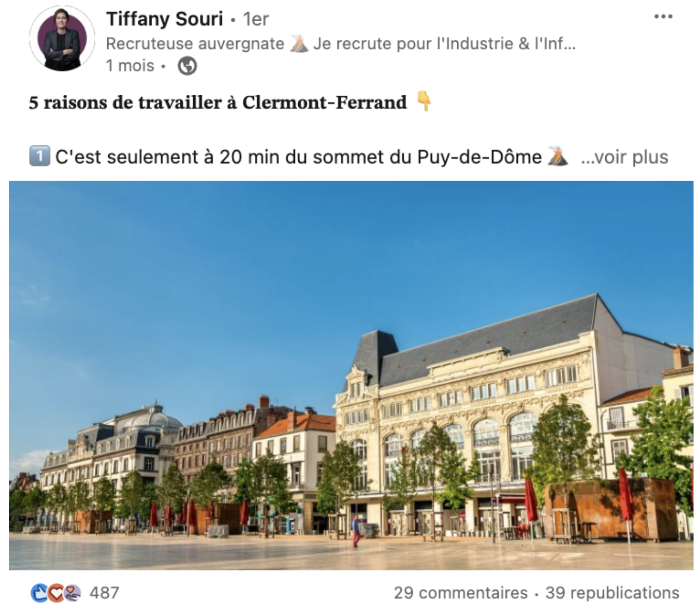Click the globe public visibility icon
Screen dimensions: 700x609
click(187, 66)
